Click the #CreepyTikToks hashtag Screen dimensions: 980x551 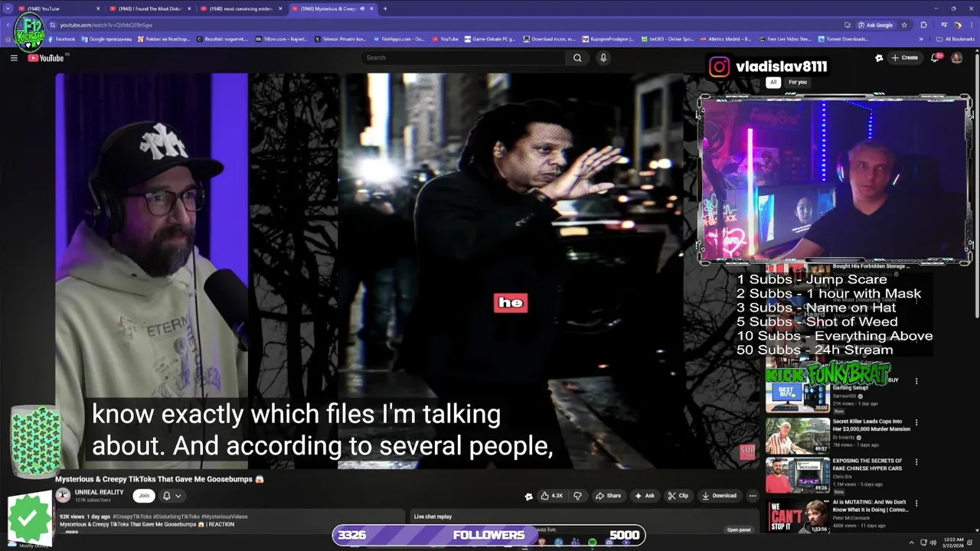[132, 517]
